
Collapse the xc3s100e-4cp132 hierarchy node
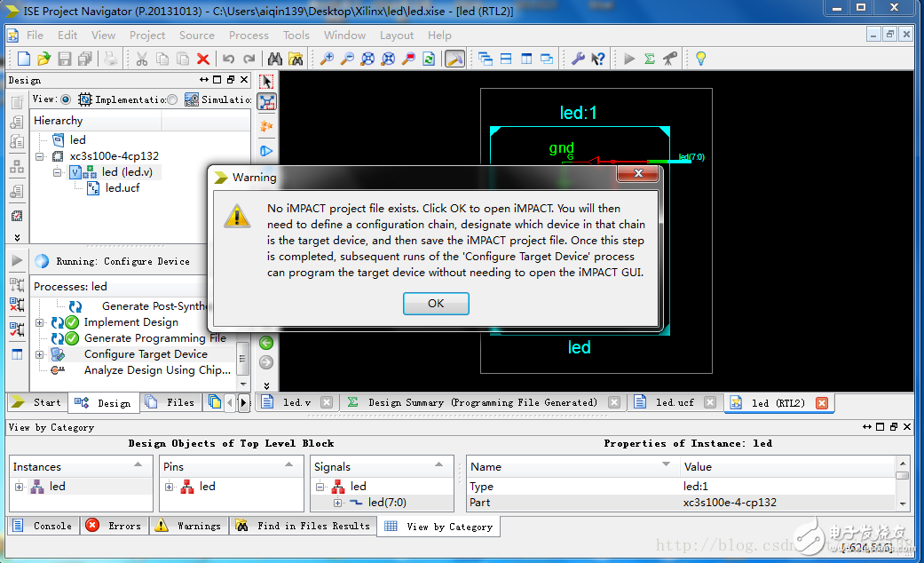[39, 156]
